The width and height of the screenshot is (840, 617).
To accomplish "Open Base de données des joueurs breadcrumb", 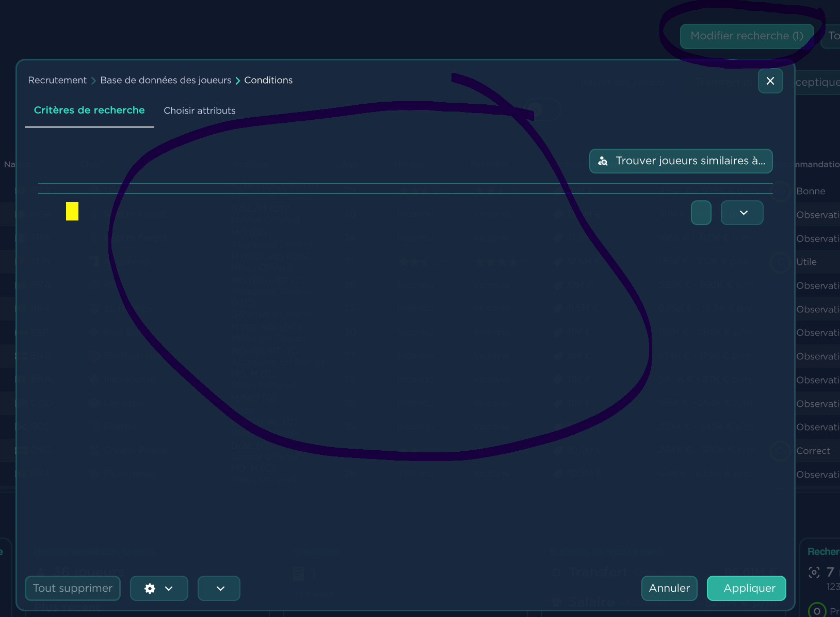I will [166, 80].
